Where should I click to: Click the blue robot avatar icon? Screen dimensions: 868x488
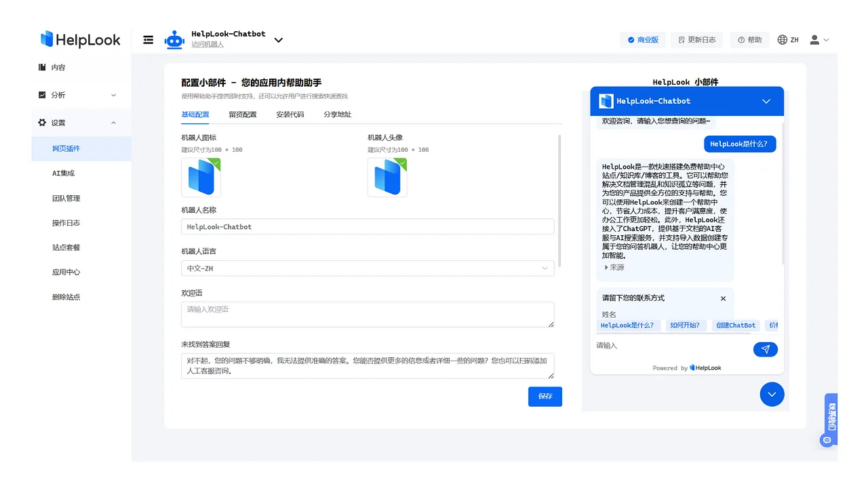tap(174, 40)
